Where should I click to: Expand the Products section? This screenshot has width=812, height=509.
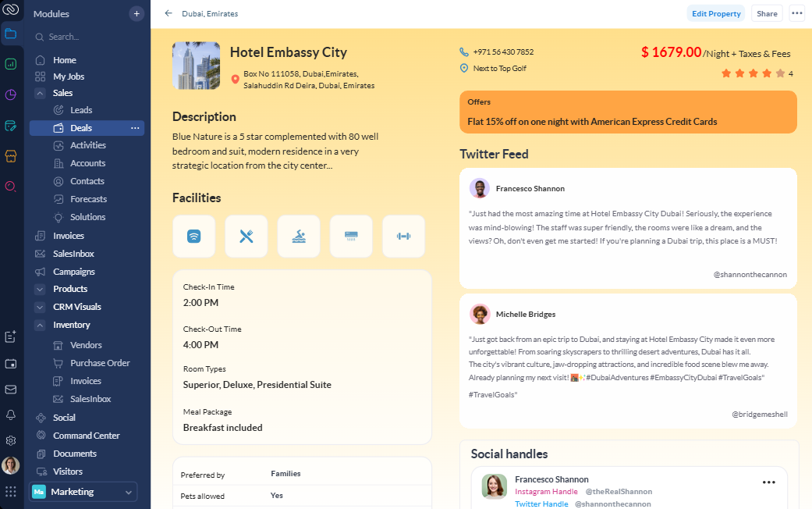coord(41,288)
